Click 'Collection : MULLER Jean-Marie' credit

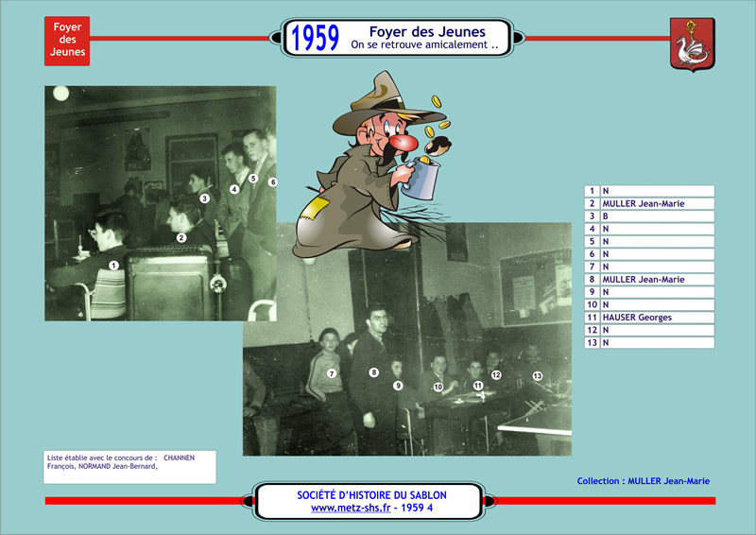pyautogui.click(x=644, y=481)
